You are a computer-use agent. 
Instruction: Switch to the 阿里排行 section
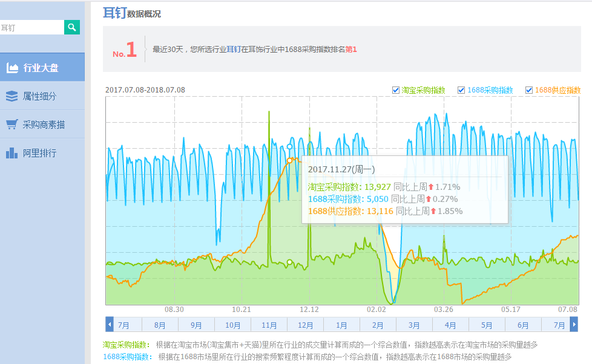[39, 153]
